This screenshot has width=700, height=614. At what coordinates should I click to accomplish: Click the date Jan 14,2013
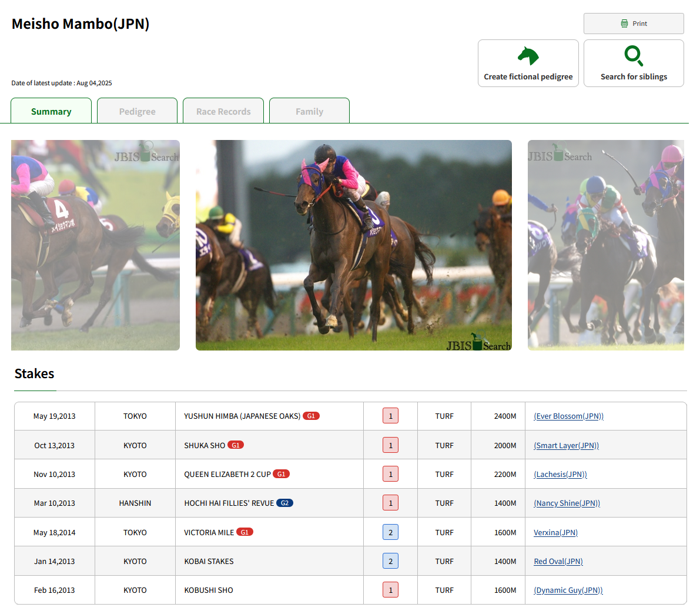pos(55,562)
